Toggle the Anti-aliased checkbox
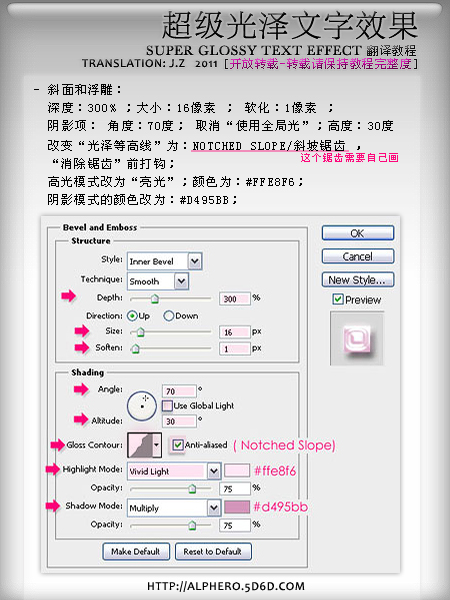Viewport: 450px width, 600px height. [177, 445]
